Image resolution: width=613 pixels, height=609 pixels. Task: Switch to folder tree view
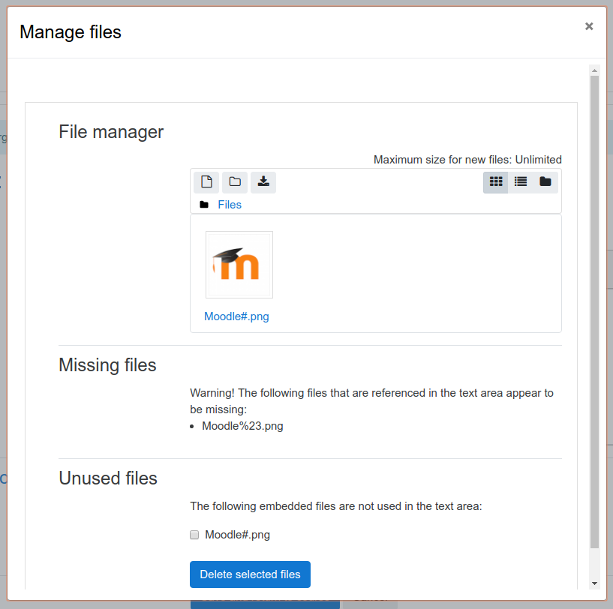click(x=545, y=182)
